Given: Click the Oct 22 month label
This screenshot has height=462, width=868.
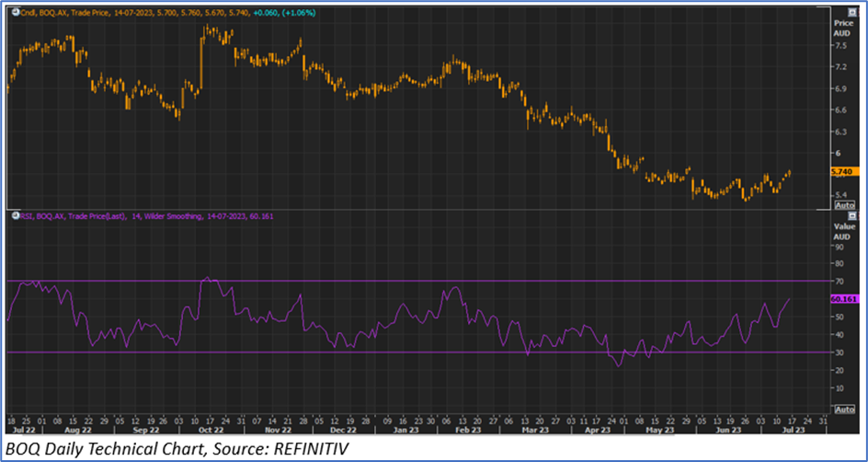Looking at the screenshot, I should click(211, 429).
